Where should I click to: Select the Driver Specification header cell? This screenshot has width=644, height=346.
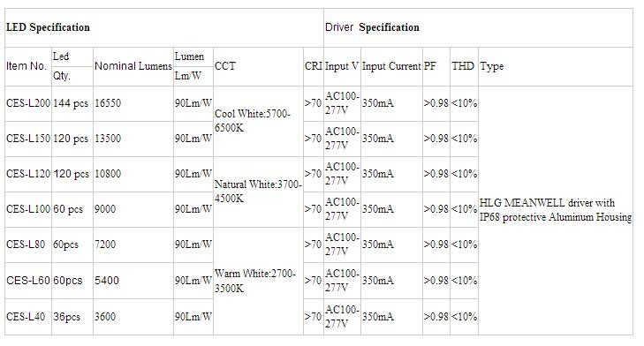coord(478,27)
